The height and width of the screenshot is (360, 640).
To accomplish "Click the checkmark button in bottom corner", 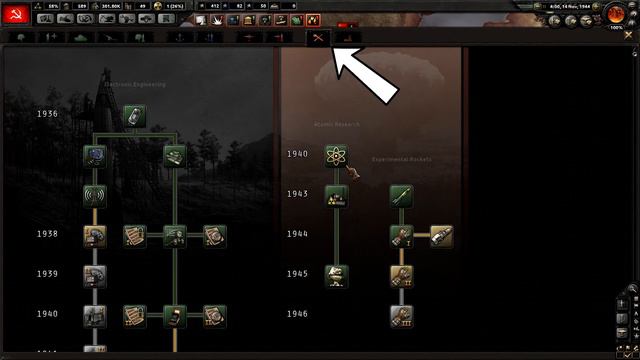I will 627,356.
